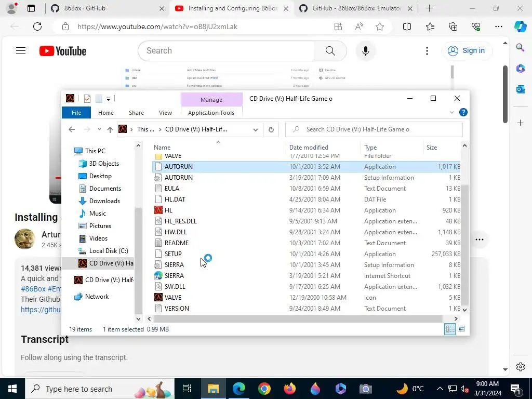Screen dimensions: 532x399
Task: Open YouTube hamburger guide menu
Action: tap(21, 51)
